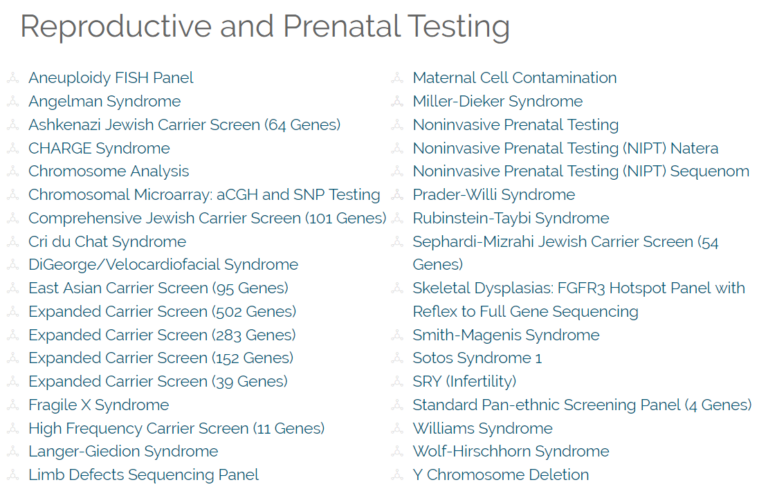
Task: Open CHARGE Syndrome test page
Action: [x=99, y=148]
